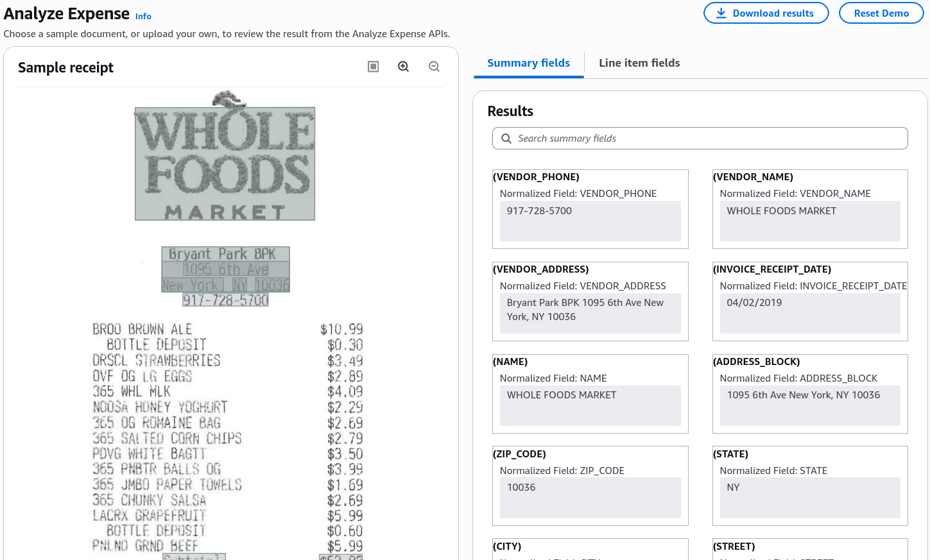Click the Results heading
Image resolution: width=930 pixels, height=560 pixels.
coord(510,111)
